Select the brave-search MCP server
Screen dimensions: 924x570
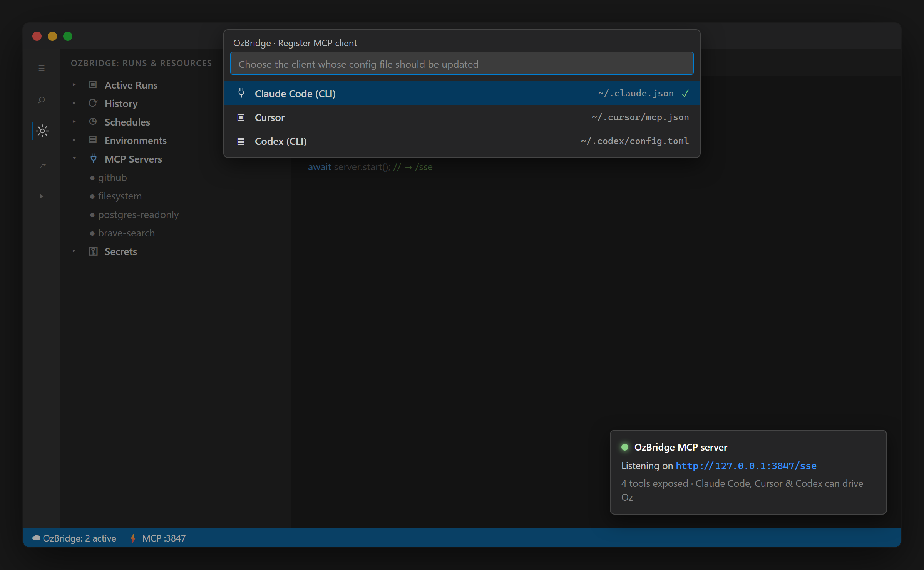(x=126, y=233)
